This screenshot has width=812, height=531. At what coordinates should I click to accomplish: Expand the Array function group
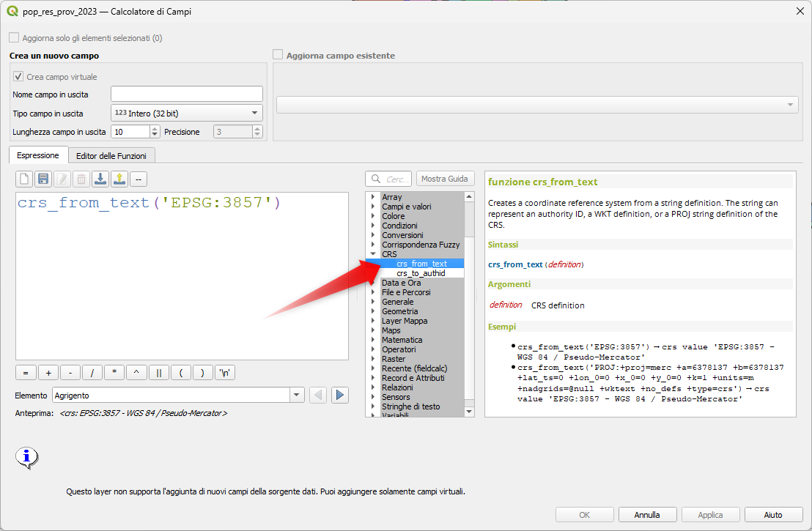pyautogui.click(x=373, y=197)
